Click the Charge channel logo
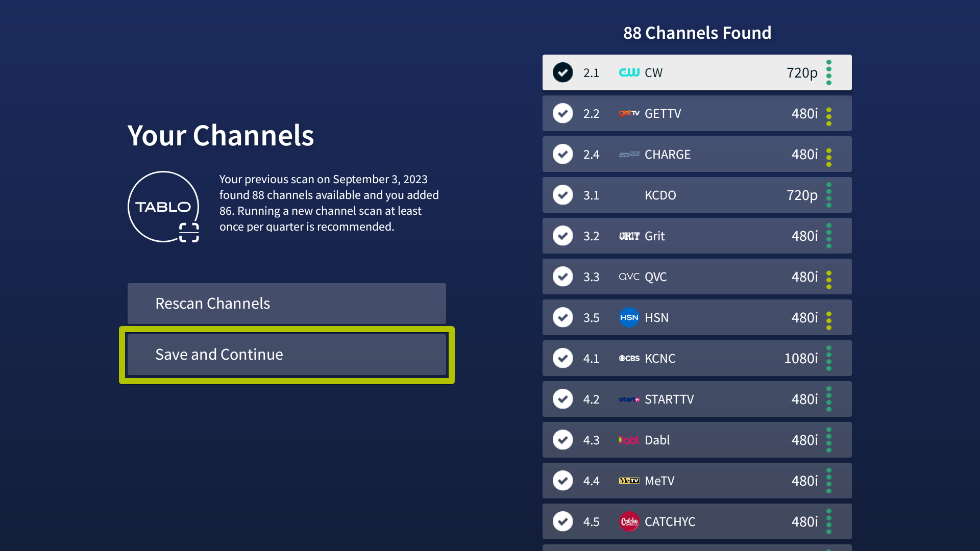980x551 pixels. click(629, 154)
